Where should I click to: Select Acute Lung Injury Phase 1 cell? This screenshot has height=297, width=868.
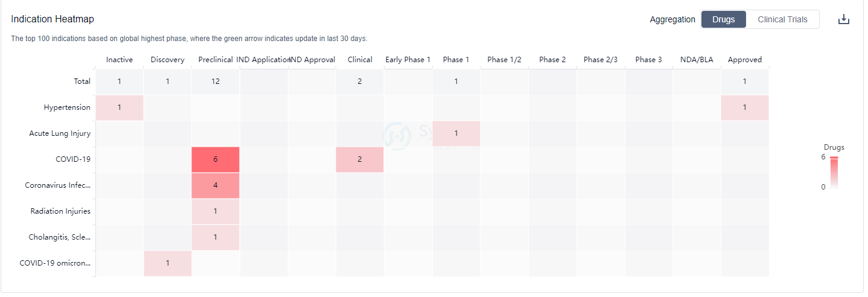pos(456,133)
